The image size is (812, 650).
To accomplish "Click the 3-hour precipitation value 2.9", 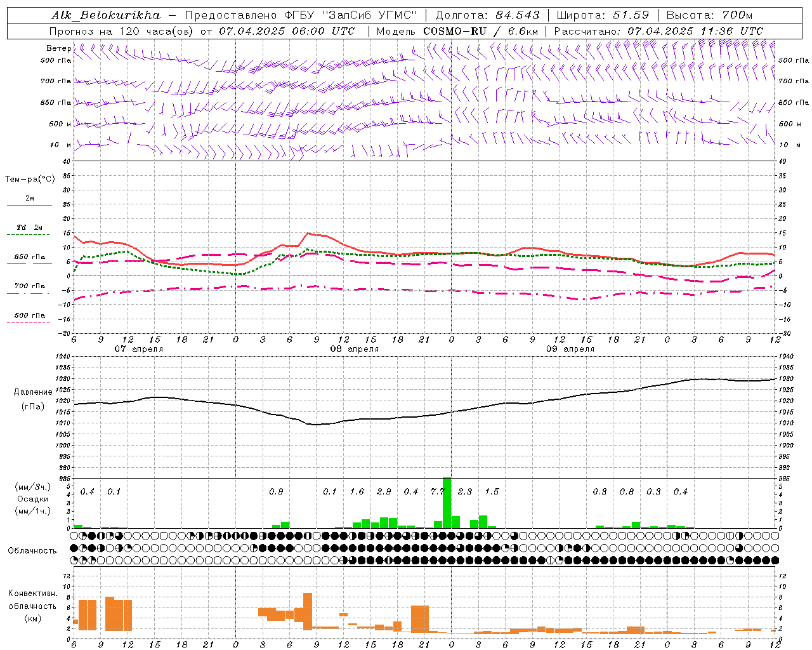I will pos(384,491).
